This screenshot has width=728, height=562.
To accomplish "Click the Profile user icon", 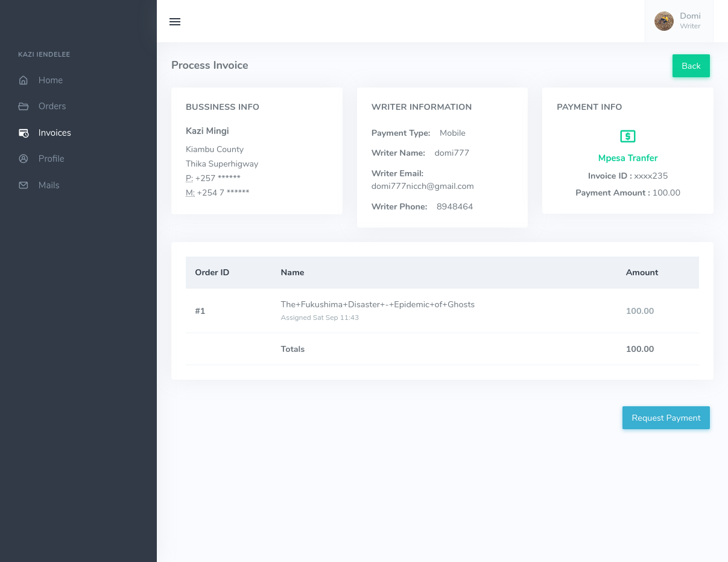I will tap(24, 159).
